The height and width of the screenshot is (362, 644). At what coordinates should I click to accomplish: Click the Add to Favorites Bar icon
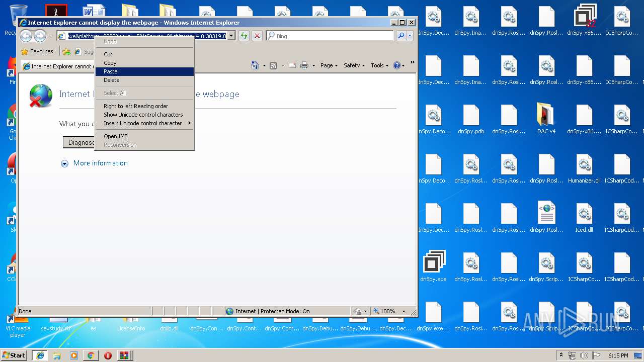[x=66, y=51]
